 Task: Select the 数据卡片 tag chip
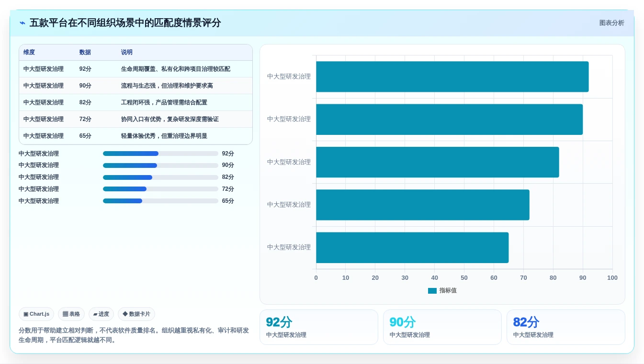click(136, 314)
